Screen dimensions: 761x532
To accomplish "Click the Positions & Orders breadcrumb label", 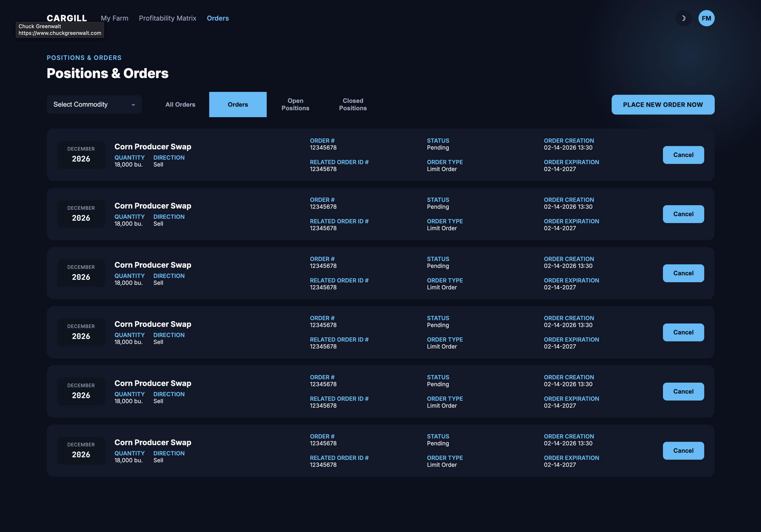I will (x=84, y=58).
